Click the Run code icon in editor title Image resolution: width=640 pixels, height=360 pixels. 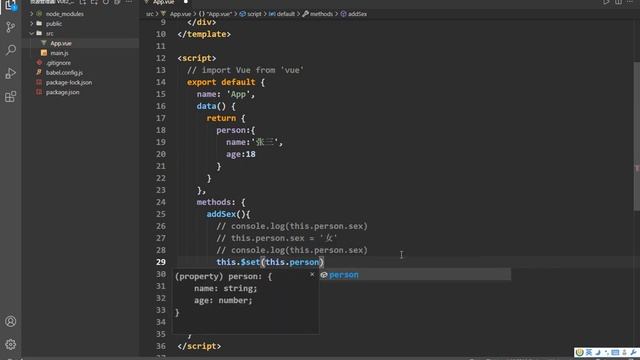pos(606,2)
